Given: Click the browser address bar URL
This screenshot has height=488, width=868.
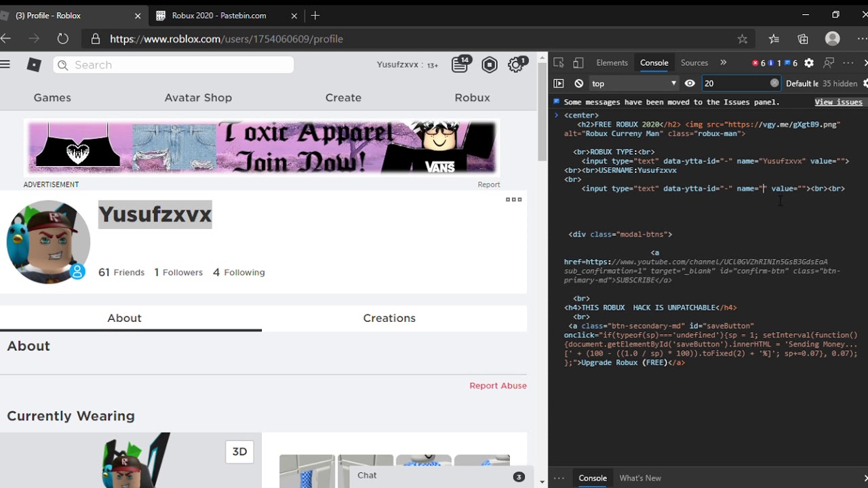Looking at the screenshot, I should click(226, 39).
